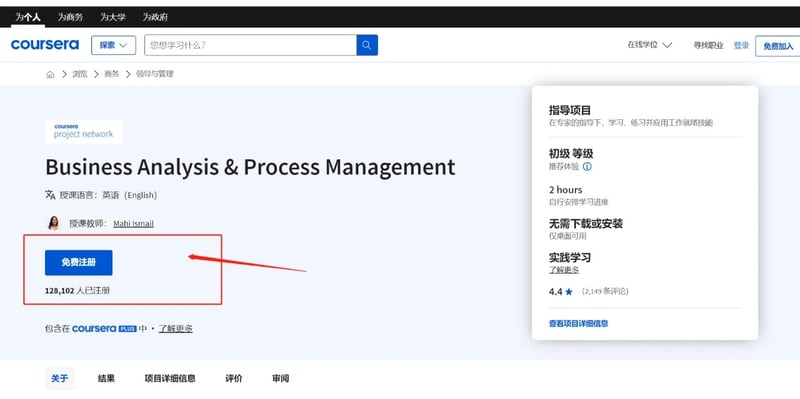Screen dimensions: 800x399
Task: Switch to the 为大学 top tab
Action: (113, 17)
